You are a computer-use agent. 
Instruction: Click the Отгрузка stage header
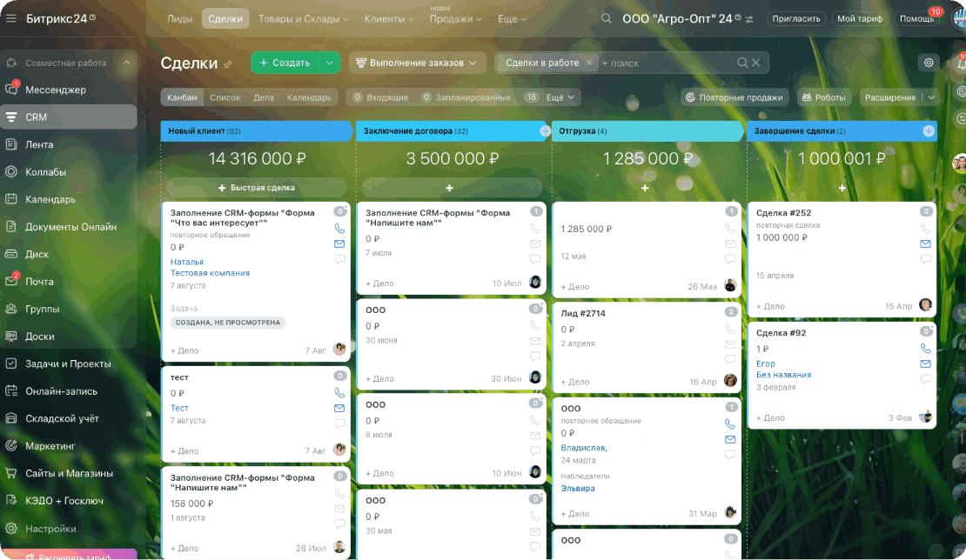tap(647, 131)
